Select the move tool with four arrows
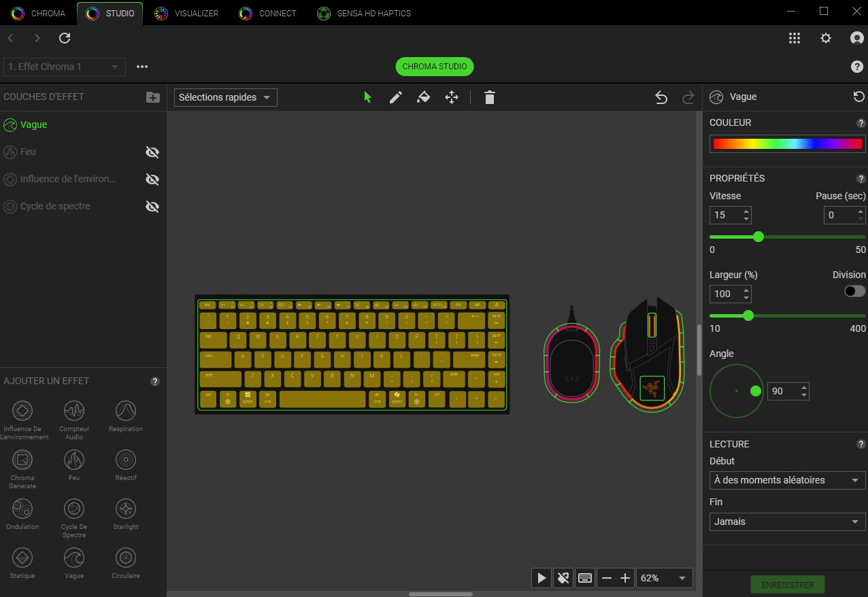Screen dimensions: 868x597 (x=452, y=97)
